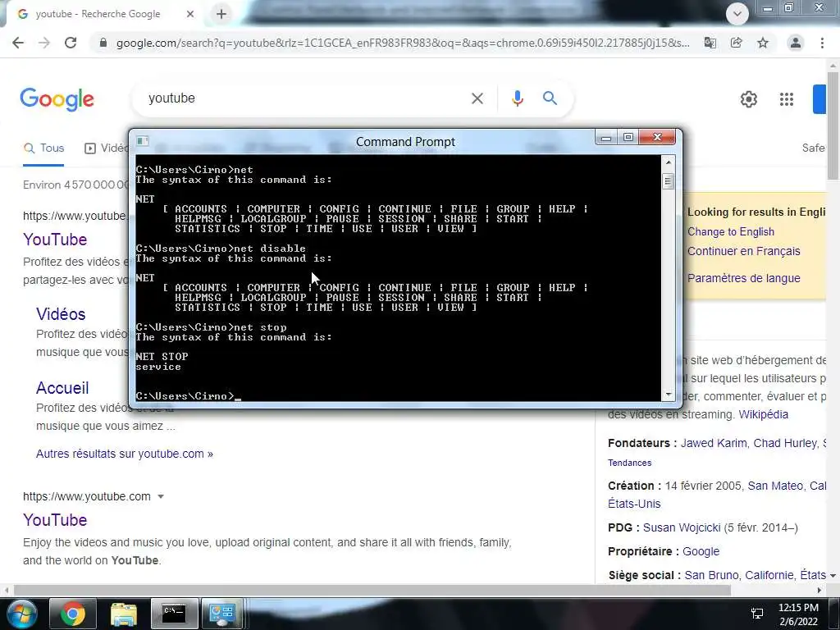Close the youtube - Recherche Google tab
This screenshot has width=840, height=630.
(x=190, y=15)
